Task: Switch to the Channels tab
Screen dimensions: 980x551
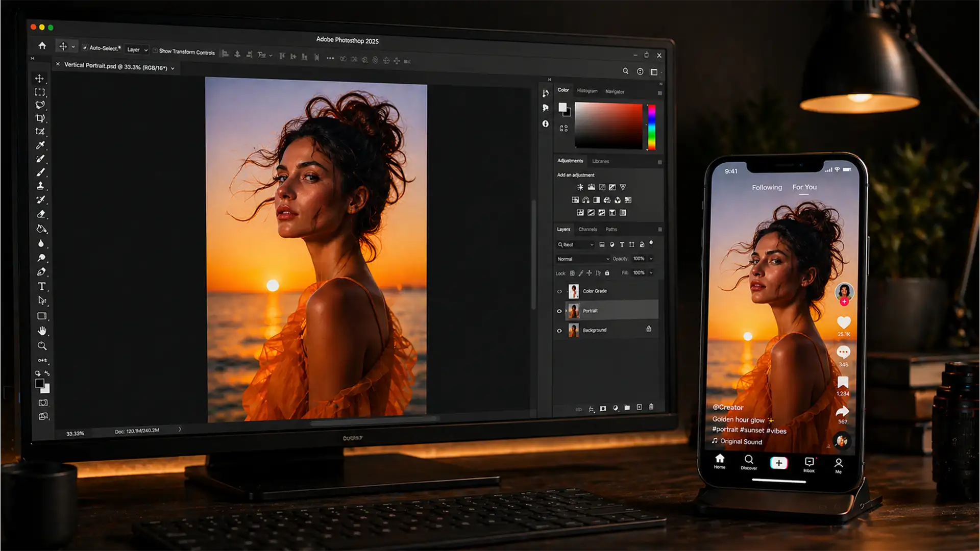Action: pos(587,229)
